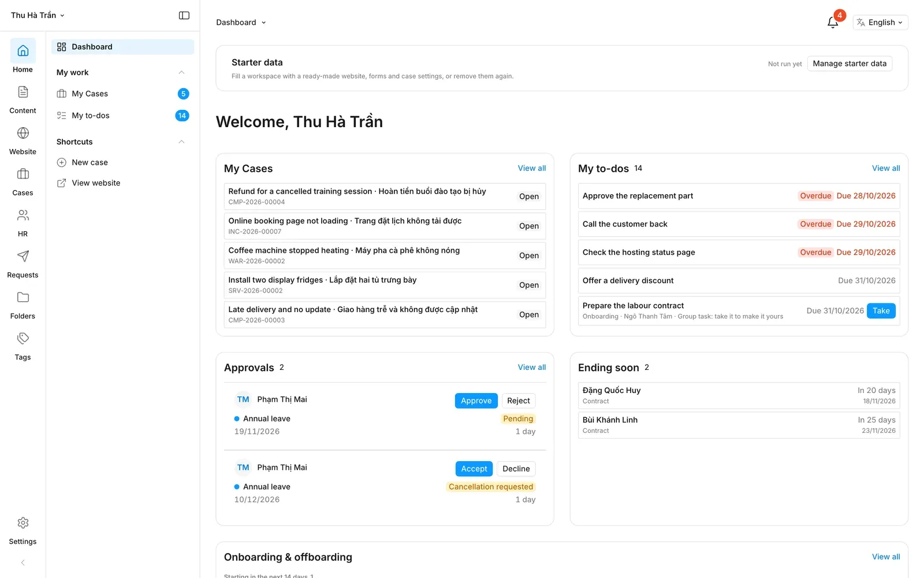Click View all in My Cases

click(531, 168)
